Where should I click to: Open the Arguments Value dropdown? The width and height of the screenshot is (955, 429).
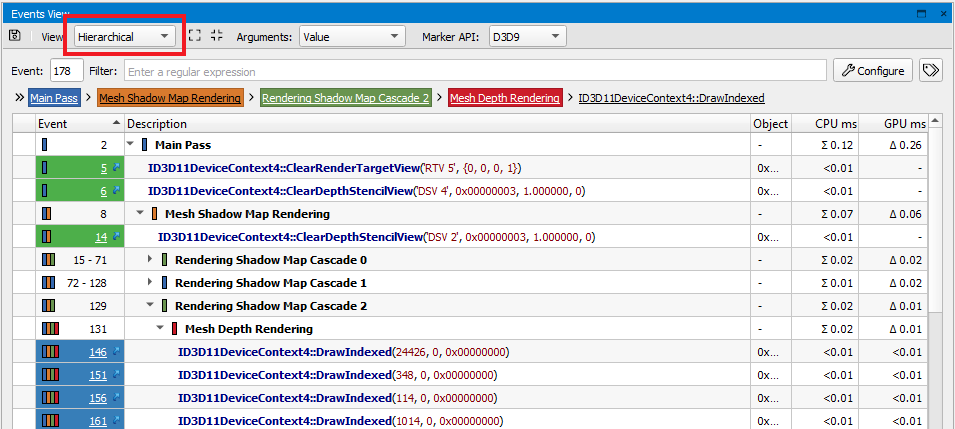pos(352,37)
